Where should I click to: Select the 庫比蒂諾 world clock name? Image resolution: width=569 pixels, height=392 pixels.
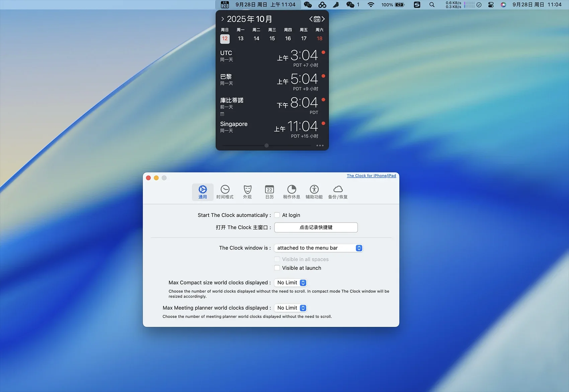point(232,100)
